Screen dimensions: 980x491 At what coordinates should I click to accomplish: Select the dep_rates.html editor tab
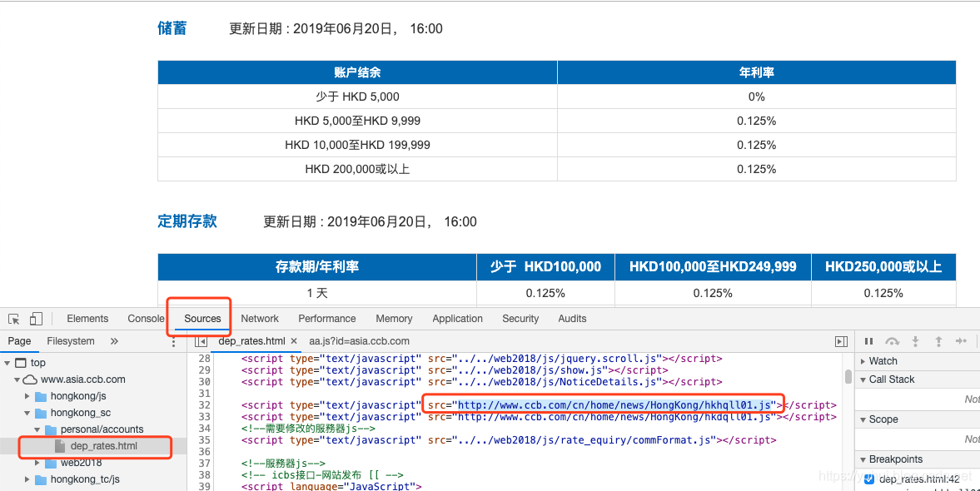[x=252, y=341]
